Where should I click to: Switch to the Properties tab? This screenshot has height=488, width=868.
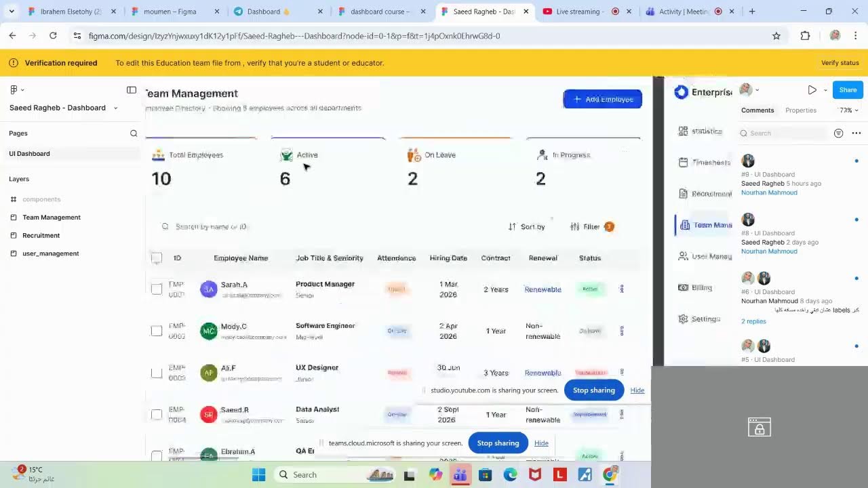click(801, 110)
